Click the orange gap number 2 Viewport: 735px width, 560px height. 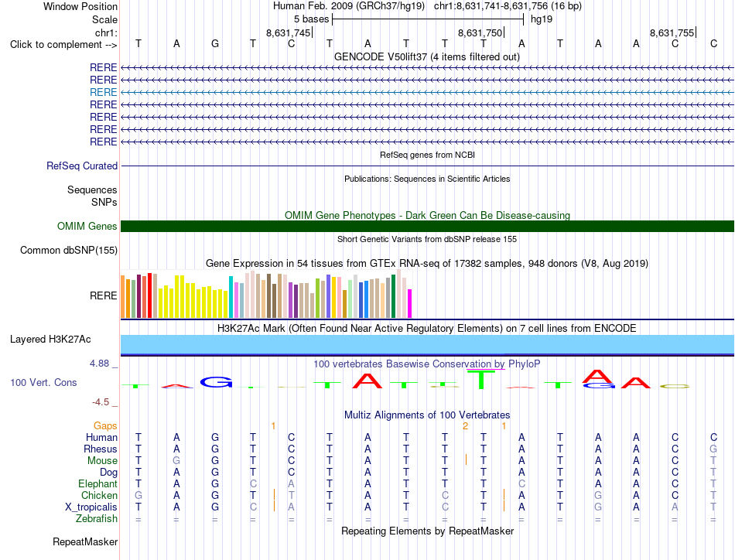tap(465, 426)
